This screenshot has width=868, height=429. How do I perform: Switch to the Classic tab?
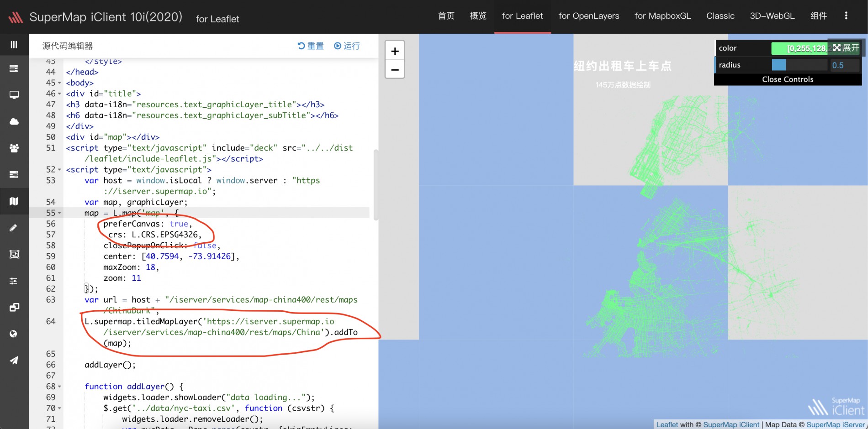coord(720,16)
